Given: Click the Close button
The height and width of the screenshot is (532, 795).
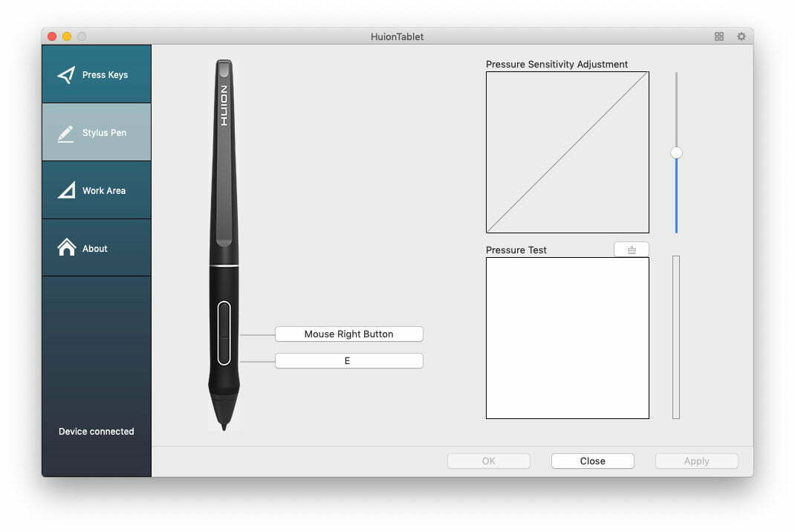Looking at the screenshot, I should [x=593, y=461].
